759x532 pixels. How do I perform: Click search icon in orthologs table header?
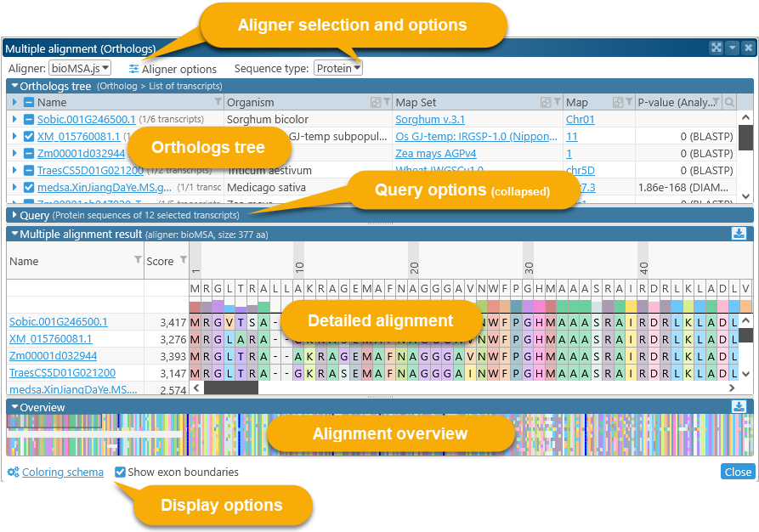tap(728, 103)
